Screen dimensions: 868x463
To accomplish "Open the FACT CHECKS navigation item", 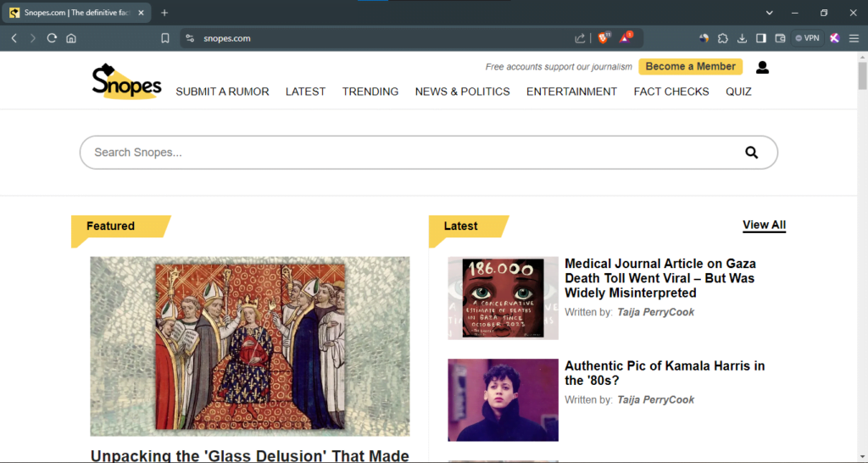I will pos(671,92).
